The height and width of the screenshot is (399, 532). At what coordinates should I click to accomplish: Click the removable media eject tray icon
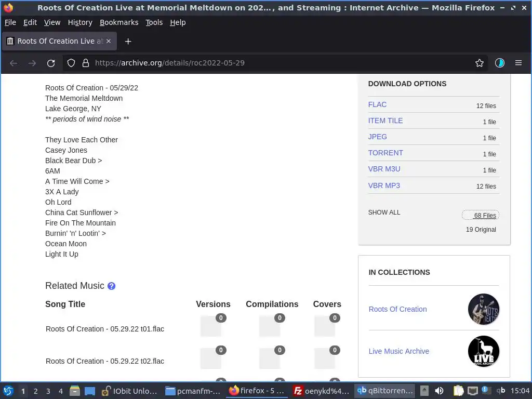424,391
